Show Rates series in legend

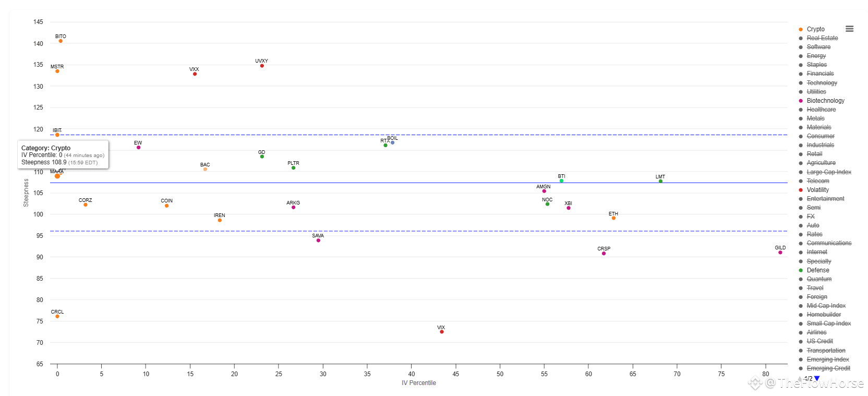815,234
